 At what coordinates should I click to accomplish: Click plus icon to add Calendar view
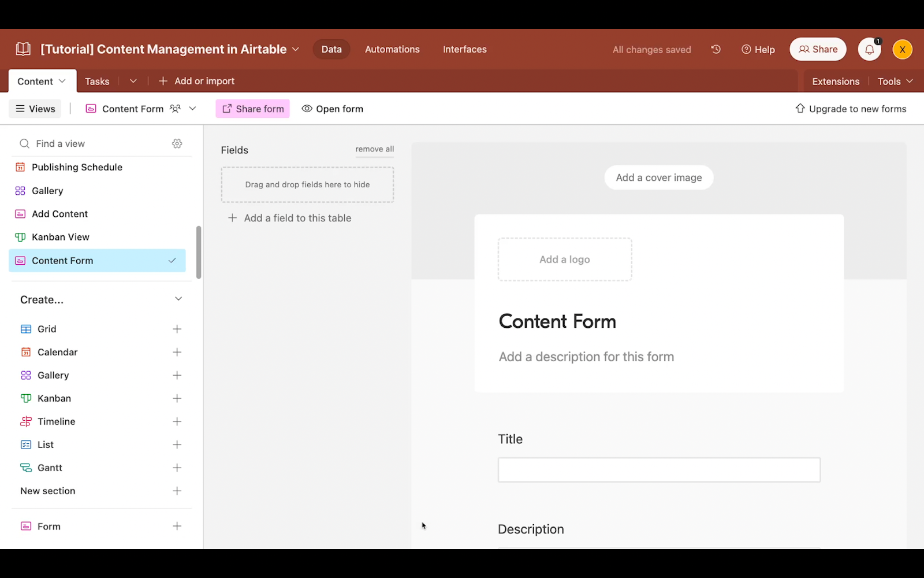(177, 352)
